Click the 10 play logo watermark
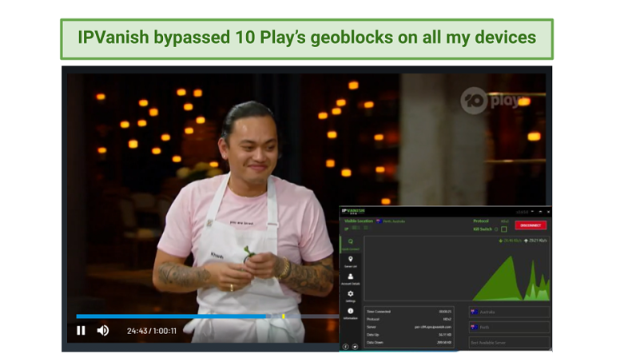644x362 pixels. coord(488,100)
